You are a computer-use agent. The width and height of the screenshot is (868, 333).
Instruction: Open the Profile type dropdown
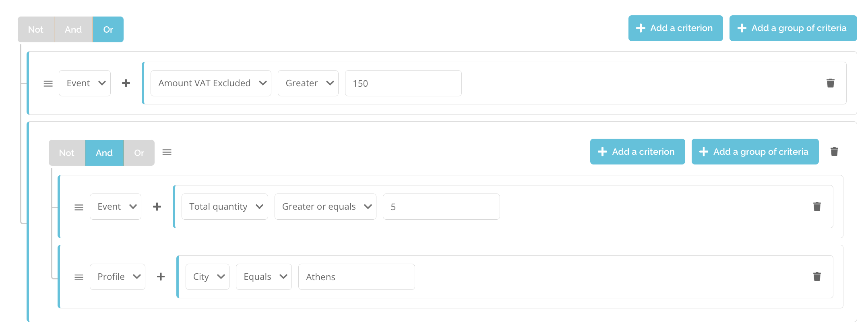click(x=118, y=277)
